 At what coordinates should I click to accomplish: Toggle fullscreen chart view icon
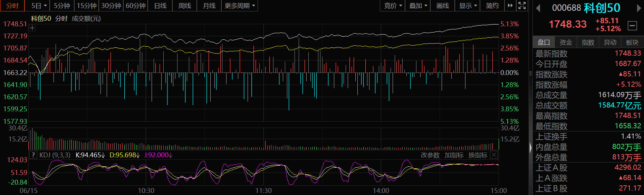pos(522,6)
